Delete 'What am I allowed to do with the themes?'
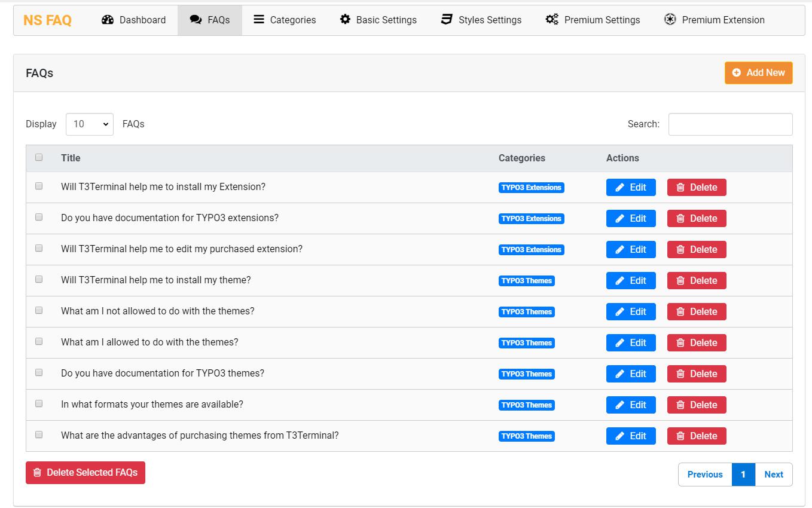812x508 pixels. (697, 342)
